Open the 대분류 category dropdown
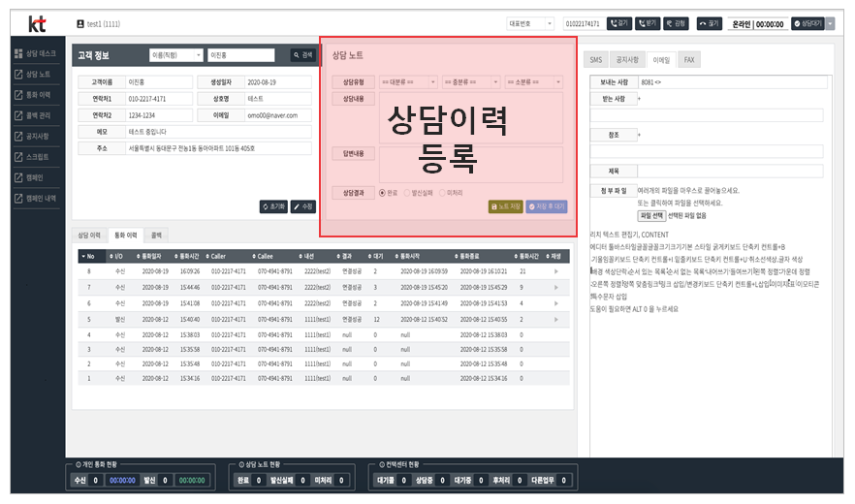The width and height of the screenshot is (855, 504). (x=408, y=82)
